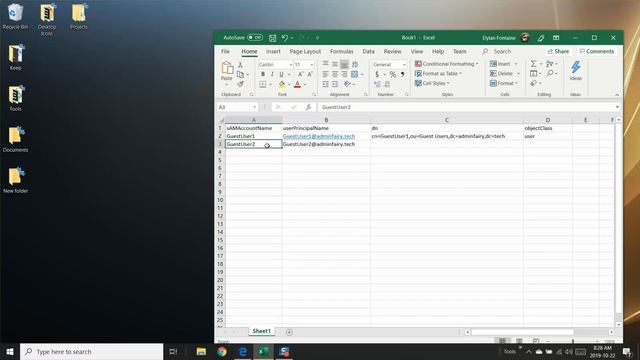Open the font size 11 dropdown
Image resolution: width=640 pixels, height=360 pixels.
tap(311, 64)
